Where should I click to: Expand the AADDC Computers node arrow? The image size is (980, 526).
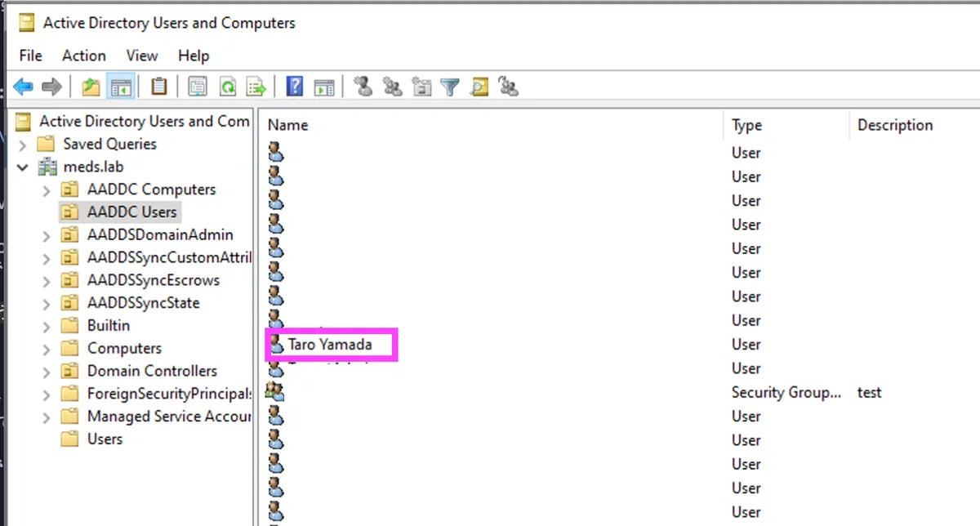coord(47,190)
